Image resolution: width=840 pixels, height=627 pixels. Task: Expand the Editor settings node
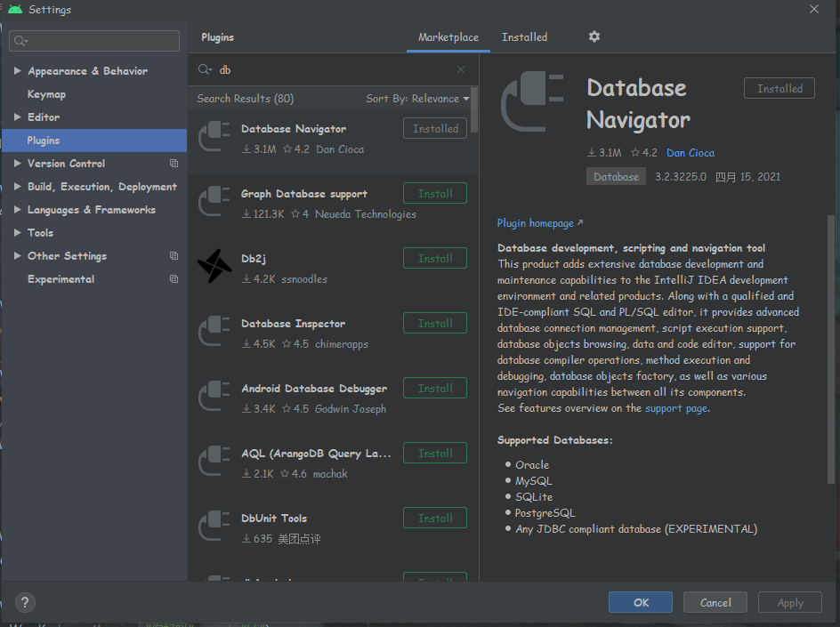click(x=17, y=117)
